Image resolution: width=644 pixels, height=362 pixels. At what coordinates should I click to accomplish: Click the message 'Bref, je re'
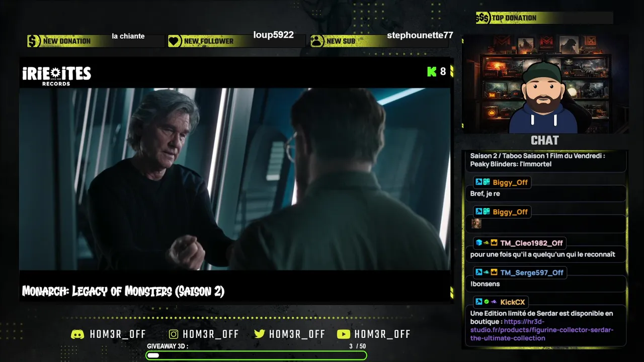click(485, 194)
